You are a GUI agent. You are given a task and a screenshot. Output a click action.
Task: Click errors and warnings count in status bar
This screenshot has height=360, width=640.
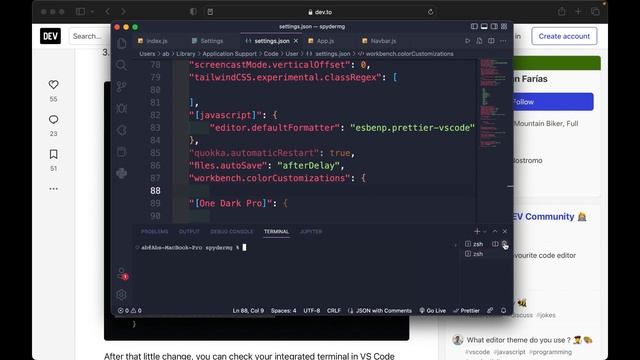point(130,311)
